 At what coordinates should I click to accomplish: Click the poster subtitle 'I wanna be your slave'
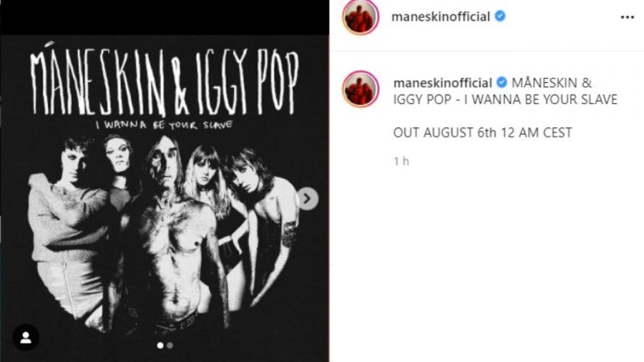pos(164,125)
